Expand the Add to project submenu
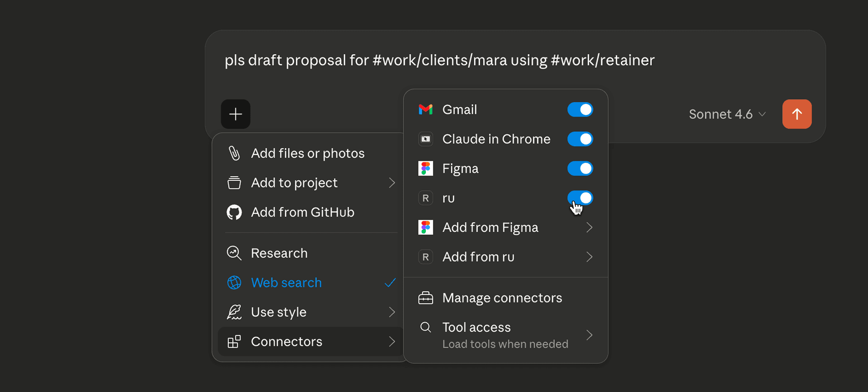Screen dimensions: 868x392 [x=312, y=183]
